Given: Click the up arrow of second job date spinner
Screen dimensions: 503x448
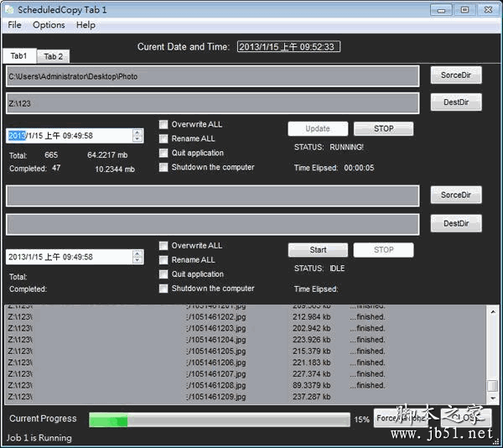Looking at the screenshot, I should (137, 253).
